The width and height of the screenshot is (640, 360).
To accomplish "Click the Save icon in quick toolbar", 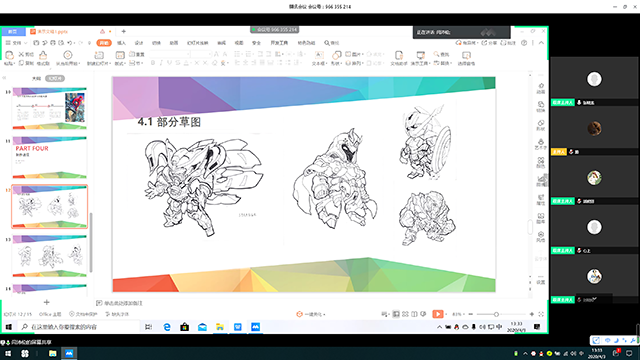I will click(x=36, y=43).
